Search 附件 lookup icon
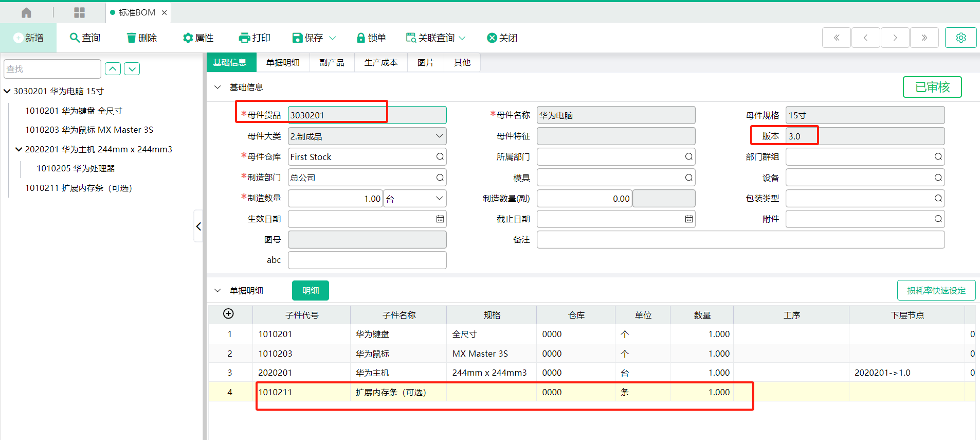 click(938, 219)
